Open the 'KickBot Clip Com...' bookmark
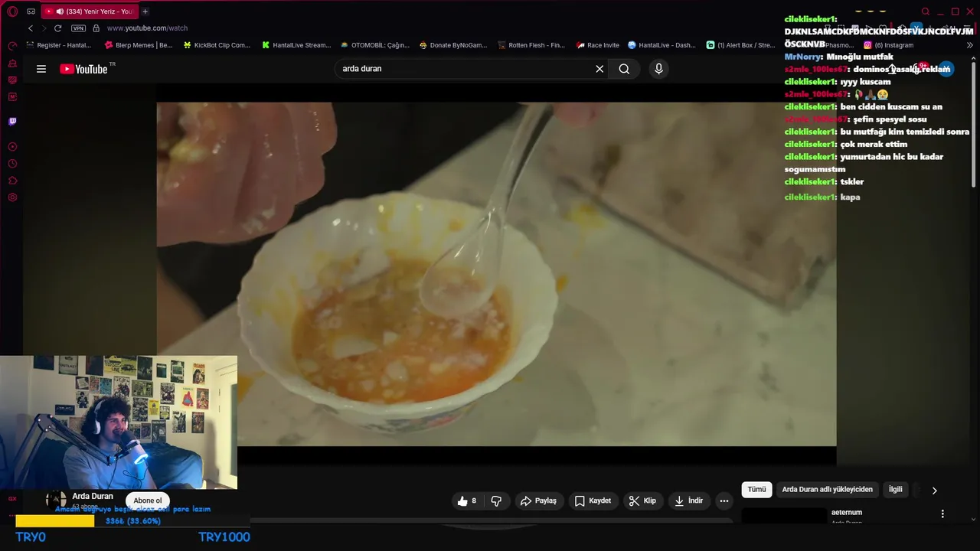 pos(217,45)
